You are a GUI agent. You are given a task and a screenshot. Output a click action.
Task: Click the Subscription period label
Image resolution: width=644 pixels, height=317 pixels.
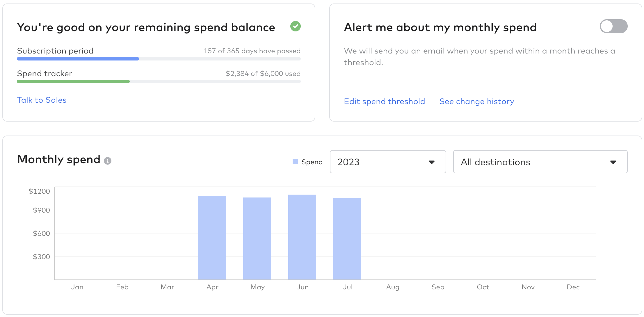[x=55, y=51]
